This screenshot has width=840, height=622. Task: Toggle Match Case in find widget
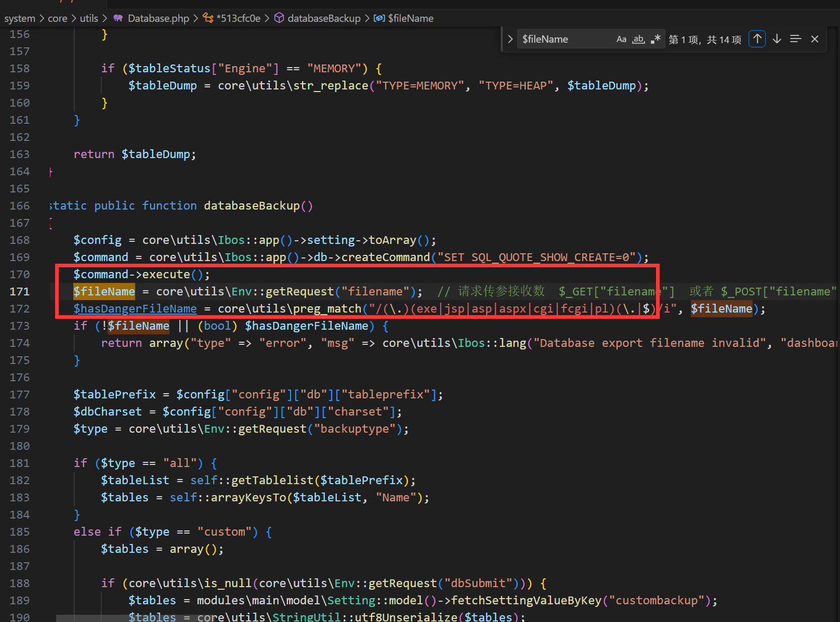click(x=621, y=39)
